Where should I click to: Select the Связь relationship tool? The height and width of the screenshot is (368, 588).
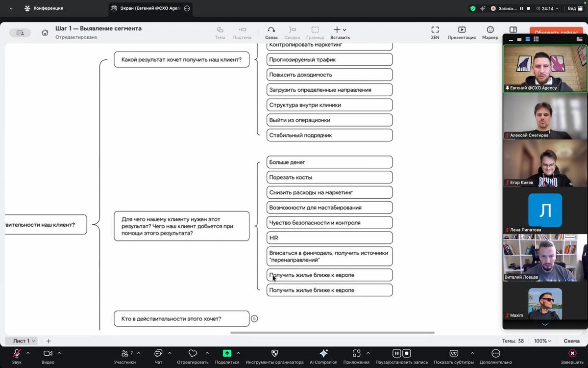(x=271, y=33)
